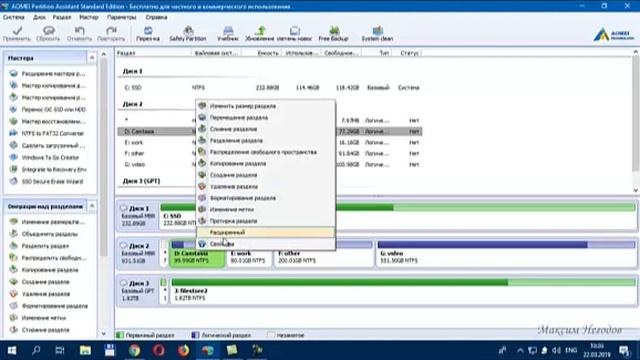Select the C: SSD row in the list

pos(269,88)
